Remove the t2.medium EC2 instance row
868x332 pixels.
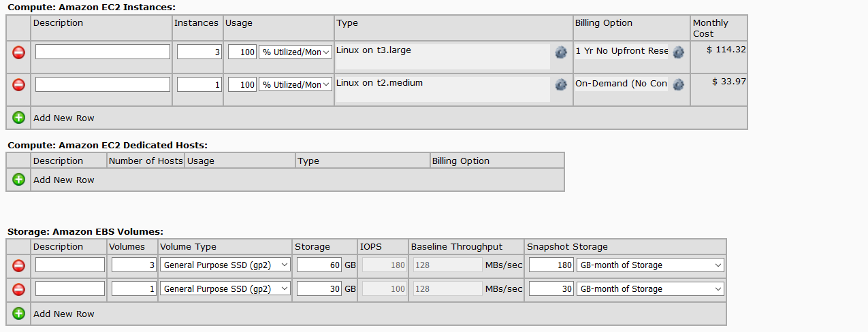pyautogui.click(x=18, y=84)
